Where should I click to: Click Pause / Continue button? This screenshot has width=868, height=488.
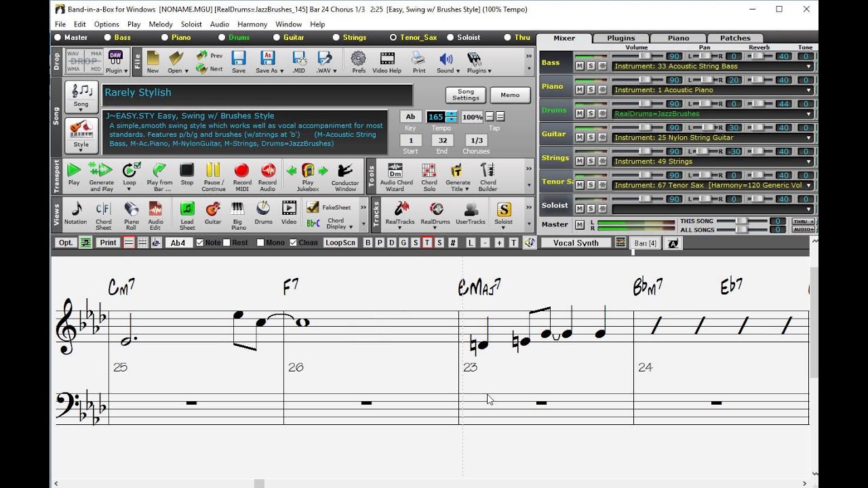214,176
